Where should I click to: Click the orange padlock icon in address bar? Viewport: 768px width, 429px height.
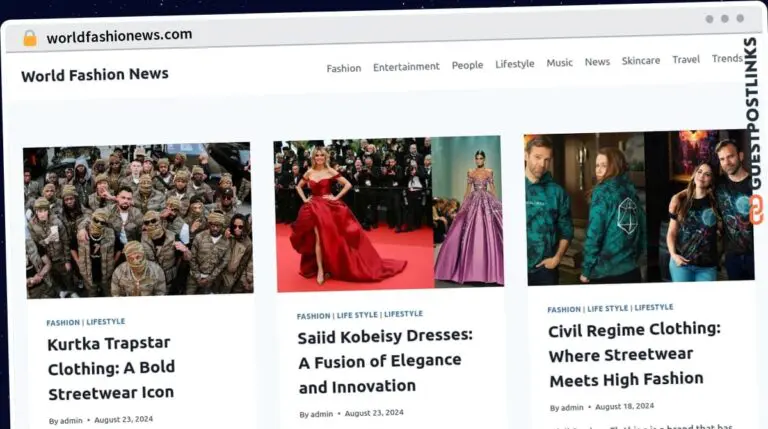click(x=30, y=38)
